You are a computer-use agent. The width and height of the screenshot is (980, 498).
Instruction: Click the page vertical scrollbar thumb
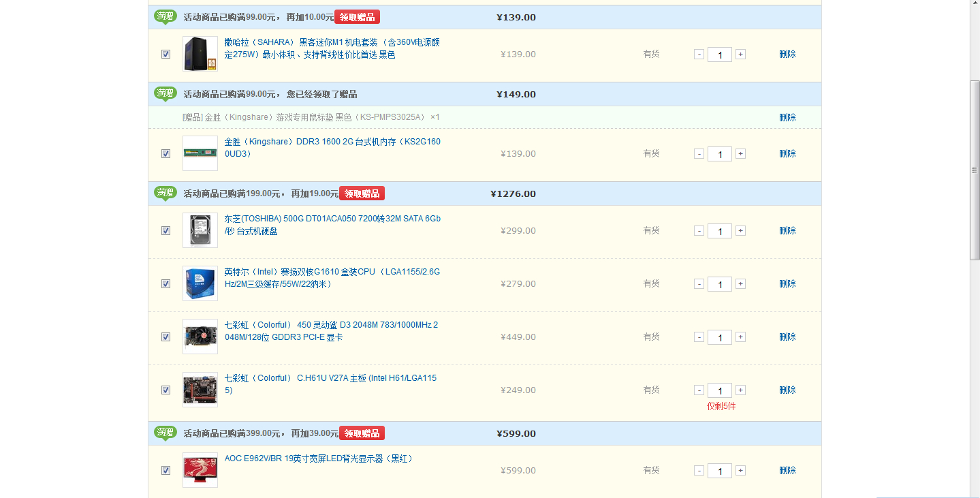point(975,170)
